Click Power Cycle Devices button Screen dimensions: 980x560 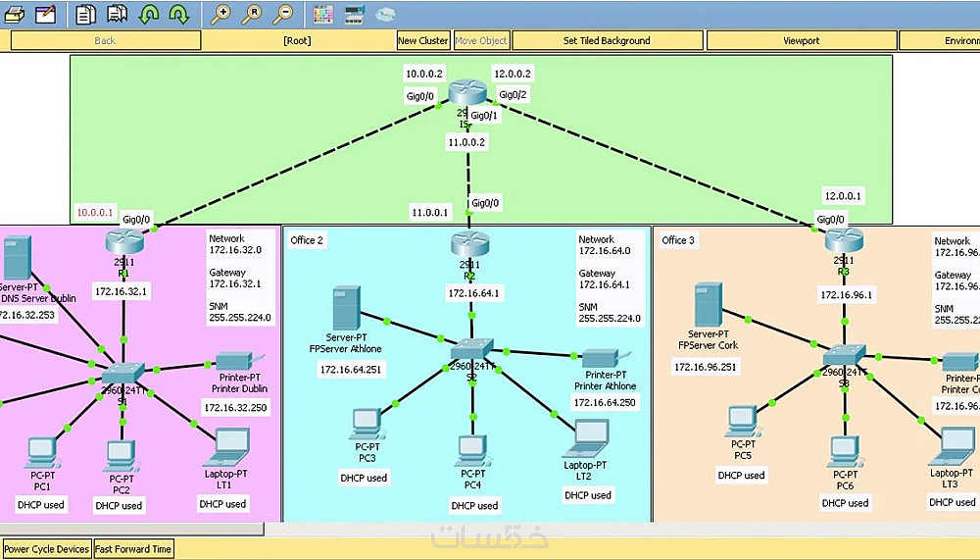[47, 549]
